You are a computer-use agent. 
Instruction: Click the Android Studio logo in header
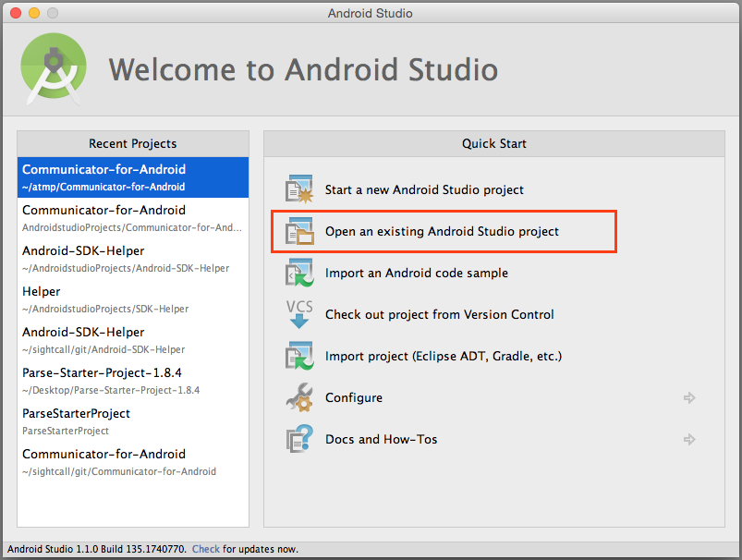(54, 69)
